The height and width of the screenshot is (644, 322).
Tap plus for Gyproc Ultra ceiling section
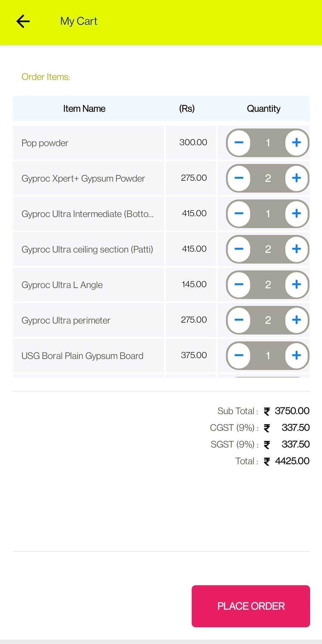[x=296, y=249]
